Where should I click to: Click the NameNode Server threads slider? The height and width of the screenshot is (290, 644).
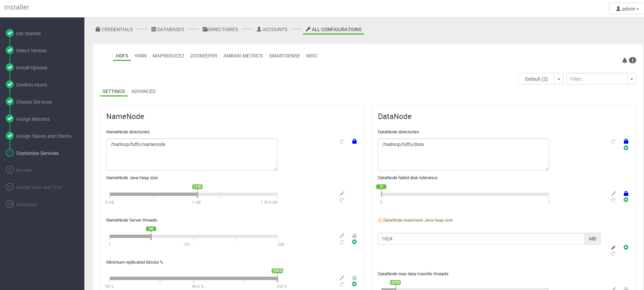193,236
